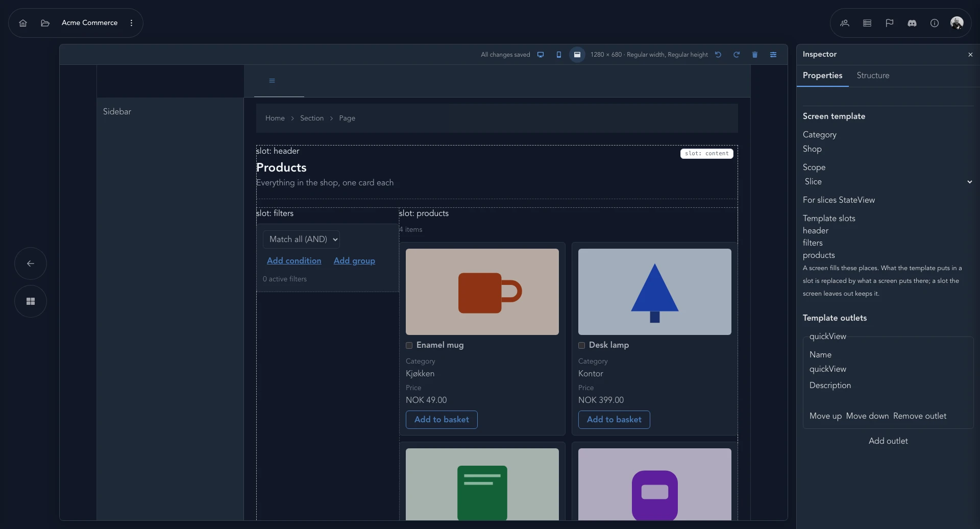Click Move up for quickView outlet
980x529 pixels.
point(825,416)
